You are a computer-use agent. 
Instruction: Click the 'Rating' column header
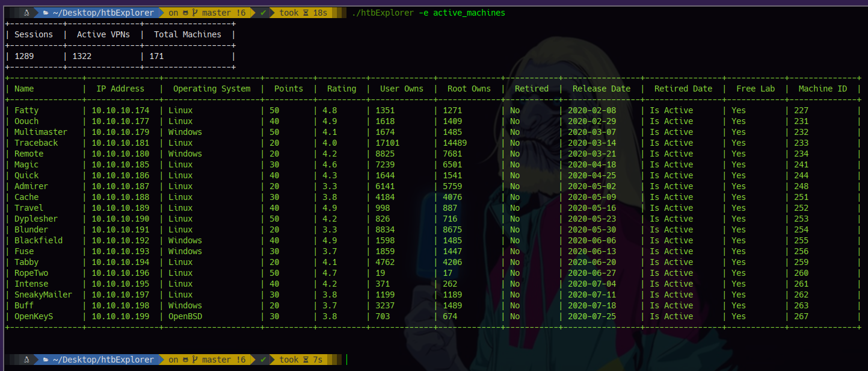[342, 89]
